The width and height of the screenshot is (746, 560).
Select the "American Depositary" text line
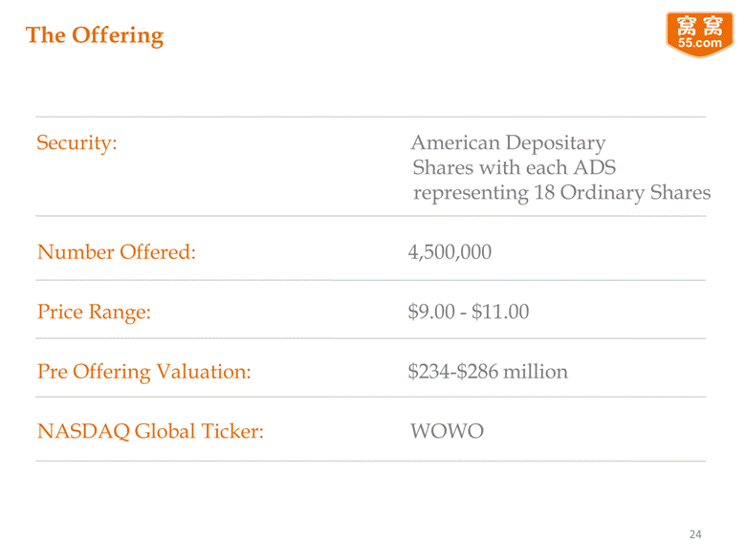click(508, 143)
